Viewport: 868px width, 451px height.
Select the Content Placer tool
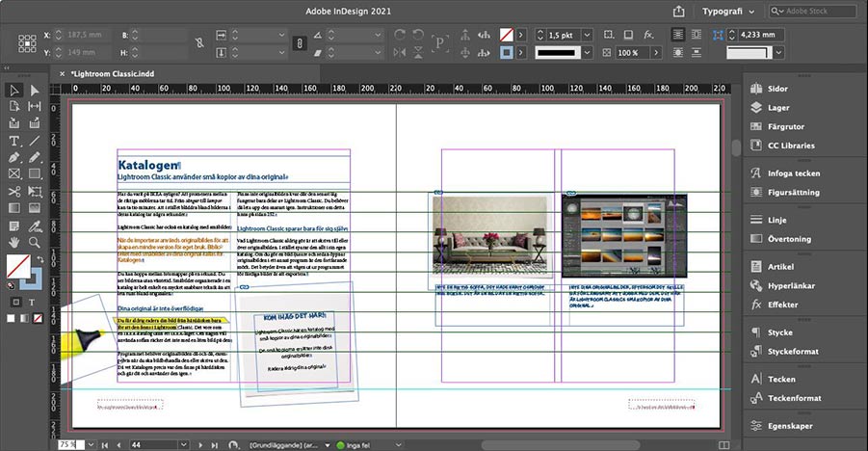click(35, 122)
